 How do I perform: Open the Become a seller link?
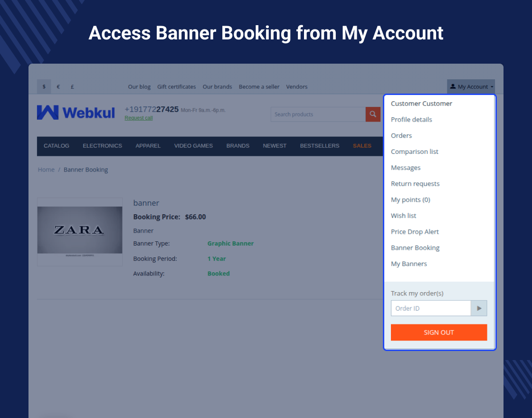point(259,87)
